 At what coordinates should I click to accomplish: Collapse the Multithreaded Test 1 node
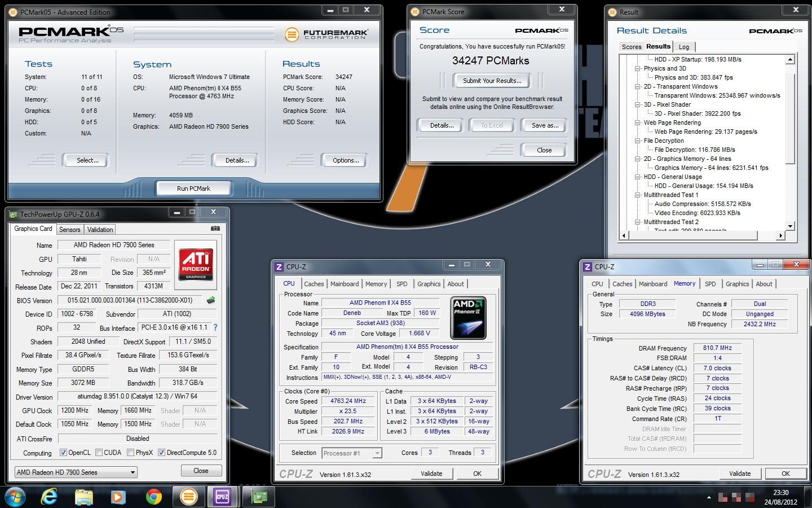tap(638, 195)
